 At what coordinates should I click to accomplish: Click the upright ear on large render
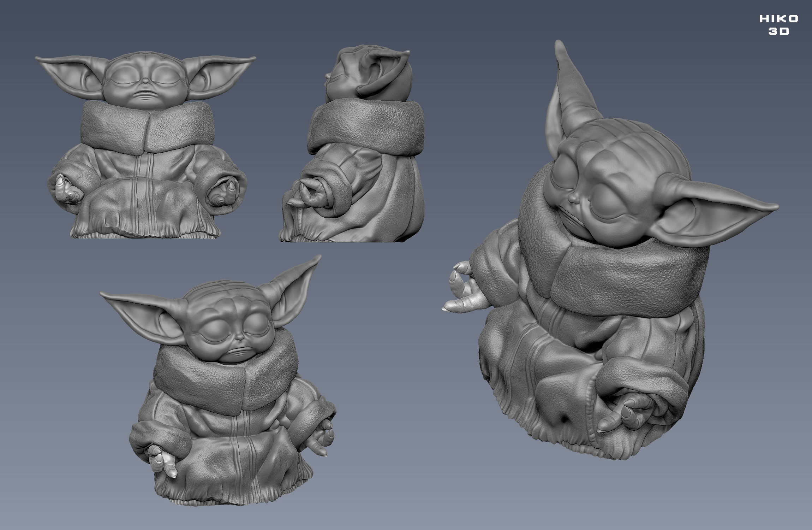pos(574,92)
